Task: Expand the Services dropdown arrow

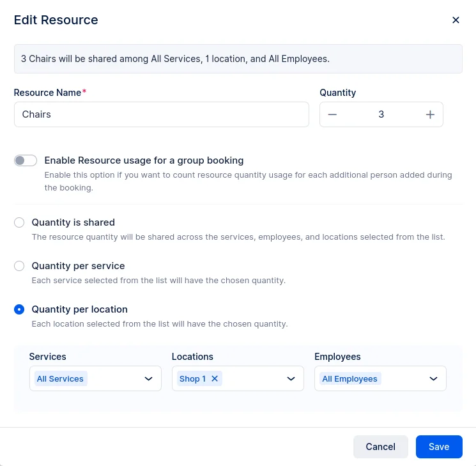Action: (x=148, y=378)
